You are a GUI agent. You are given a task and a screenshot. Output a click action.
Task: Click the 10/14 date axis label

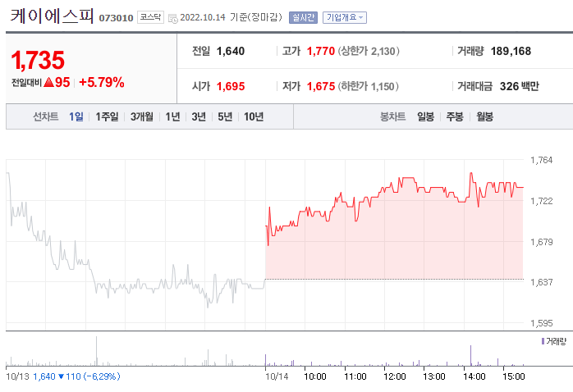pyautogui.click(x=277, y=376)
